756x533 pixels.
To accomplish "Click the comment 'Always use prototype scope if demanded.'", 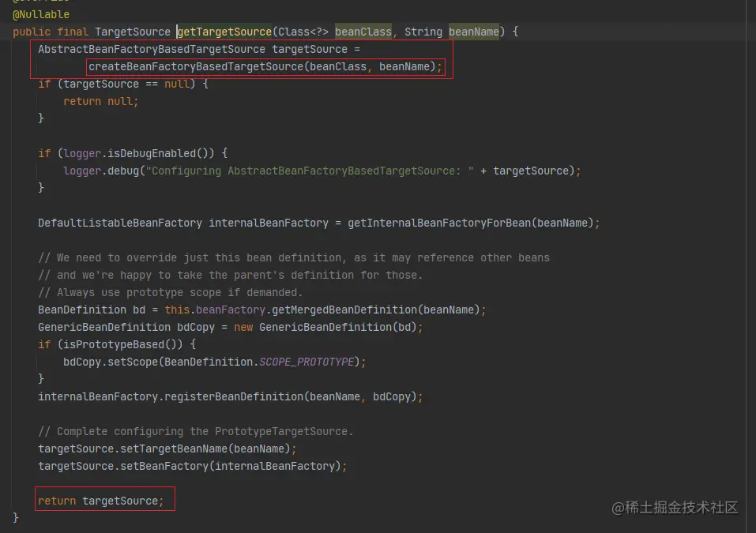I will (x=170, y=292).
